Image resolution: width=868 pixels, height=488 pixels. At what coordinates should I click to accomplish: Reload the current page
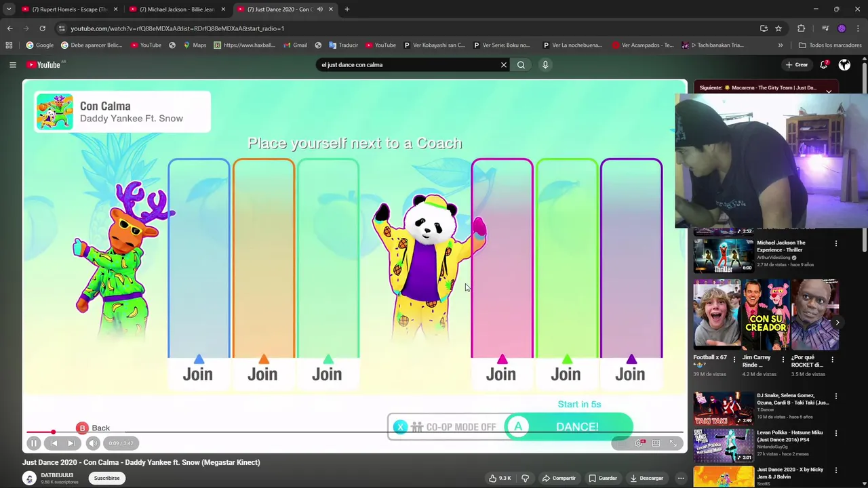42,28
